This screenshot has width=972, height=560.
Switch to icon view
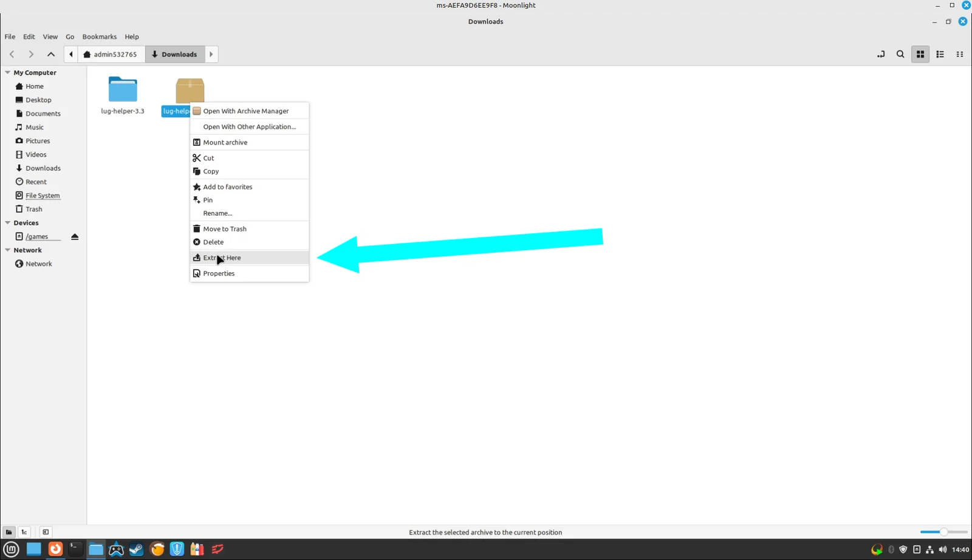(x=920, y=54)
